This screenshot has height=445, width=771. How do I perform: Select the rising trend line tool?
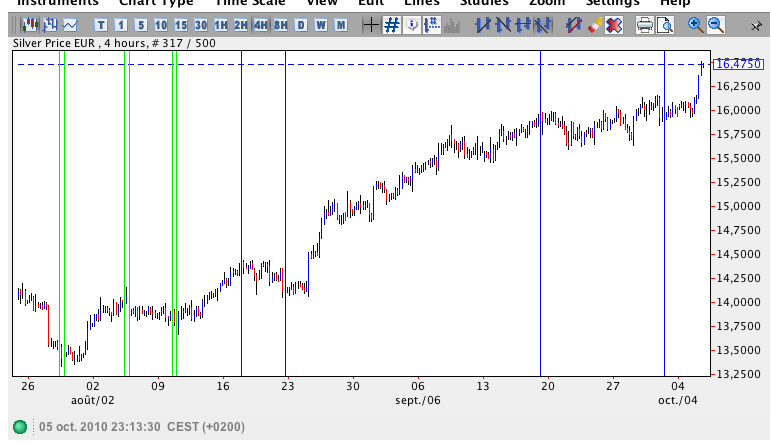(x=483, y=25)
